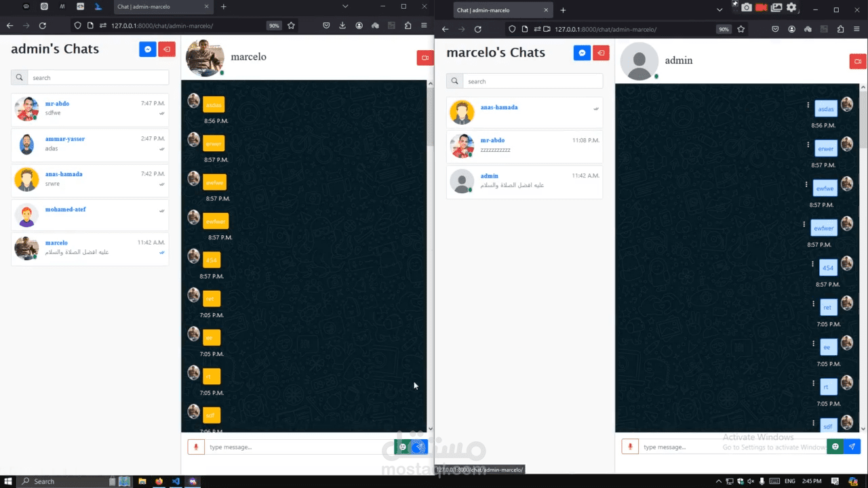
Task: Start recording with the red video icon
Action: (x=762, y=7)
